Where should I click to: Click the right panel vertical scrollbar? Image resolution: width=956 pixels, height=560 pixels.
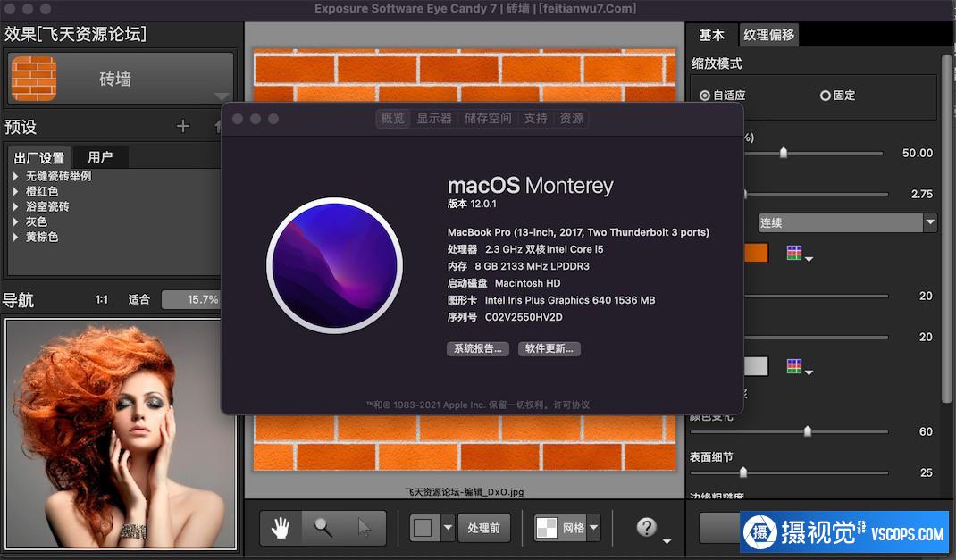(946, 229)
